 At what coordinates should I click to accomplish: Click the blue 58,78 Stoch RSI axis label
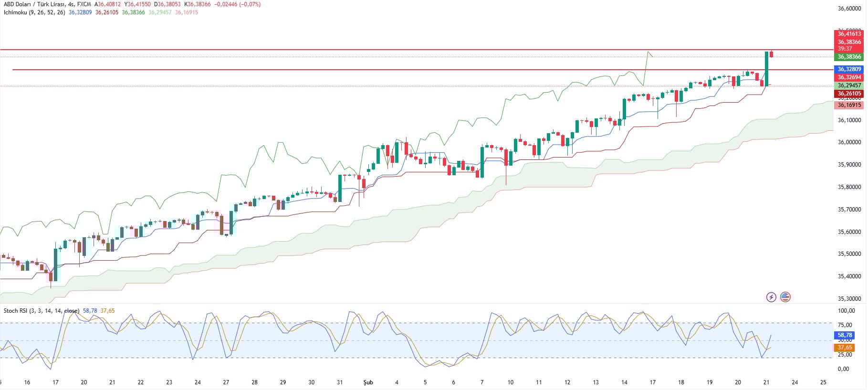pyautogui.click(x=845, y=336)
